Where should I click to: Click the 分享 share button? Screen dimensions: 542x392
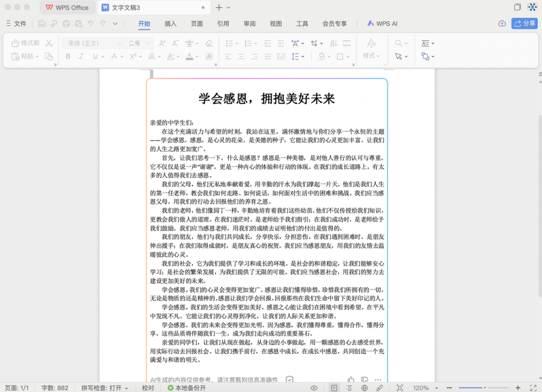pyautogui.click(x=525, y=23)
